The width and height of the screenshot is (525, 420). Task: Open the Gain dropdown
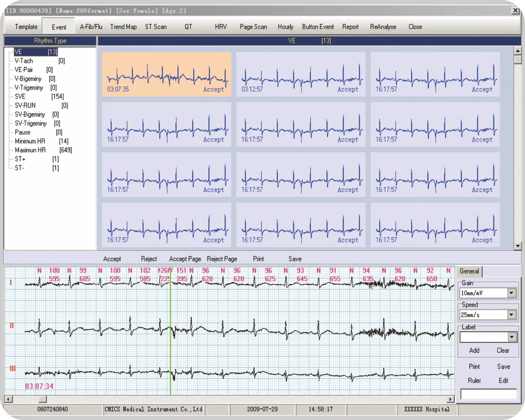pos(511,293)
